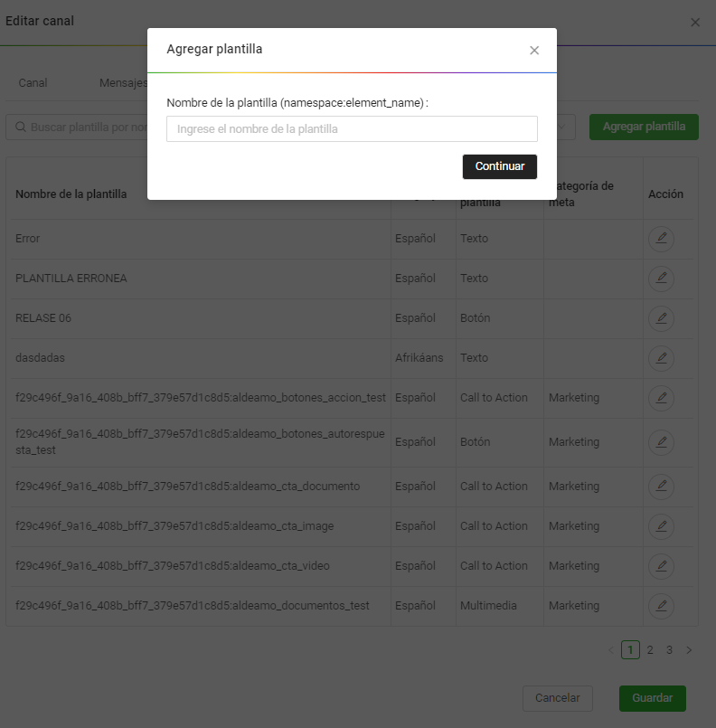Select the 'Error' template name
Screen dimensions: 716x728
(x=27, y=239)
